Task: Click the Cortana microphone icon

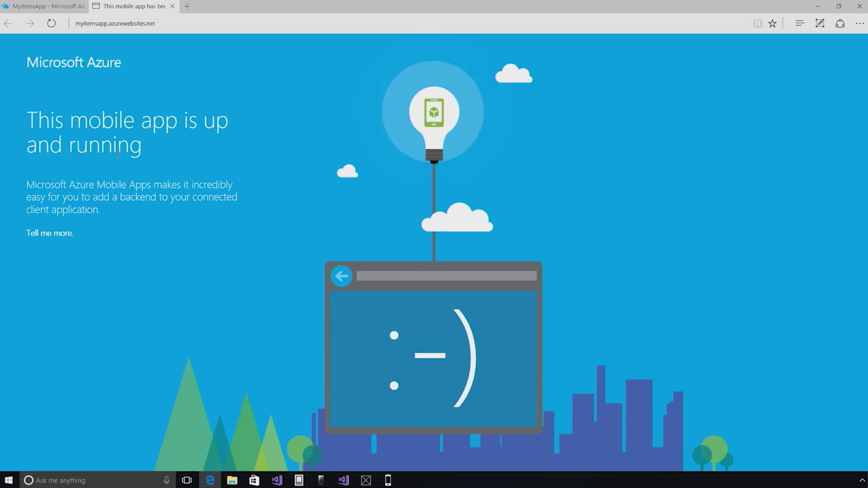Action: 166,480
